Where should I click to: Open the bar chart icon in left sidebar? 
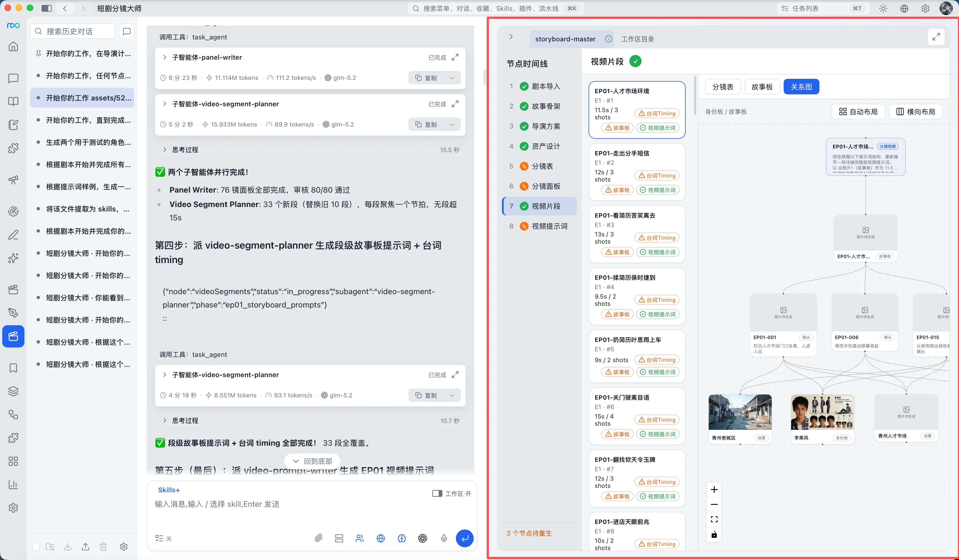pos(13,484)
